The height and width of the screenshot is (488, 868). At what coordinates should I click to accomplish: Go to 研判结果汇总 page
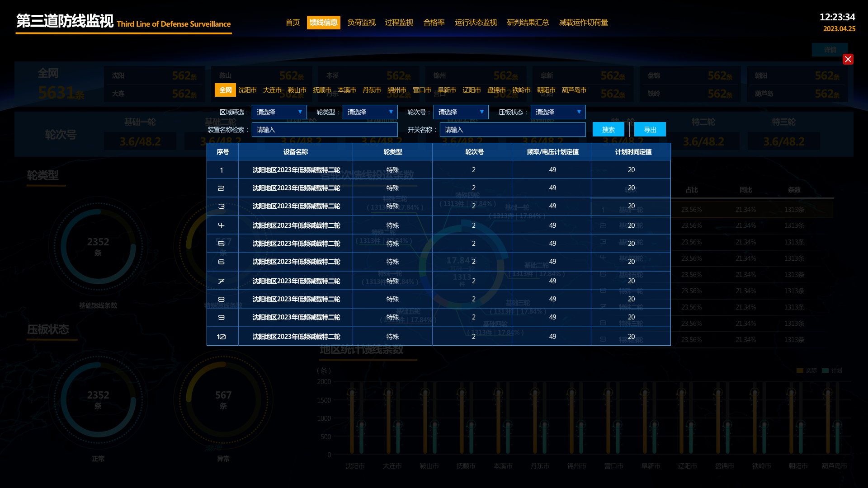(528, 23)
